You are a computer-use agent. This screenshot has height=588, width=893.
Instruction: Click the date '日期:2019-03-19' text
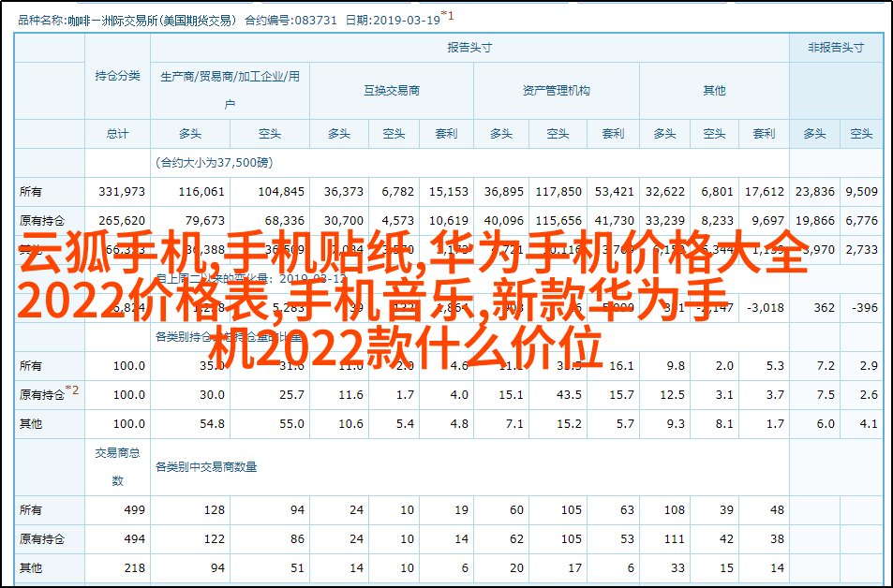393,21
